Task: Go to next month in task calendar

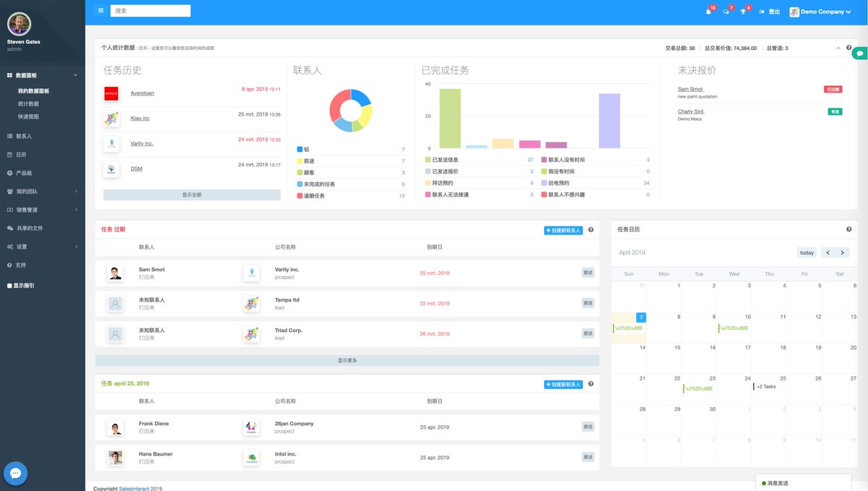Action: coord(842,252)
